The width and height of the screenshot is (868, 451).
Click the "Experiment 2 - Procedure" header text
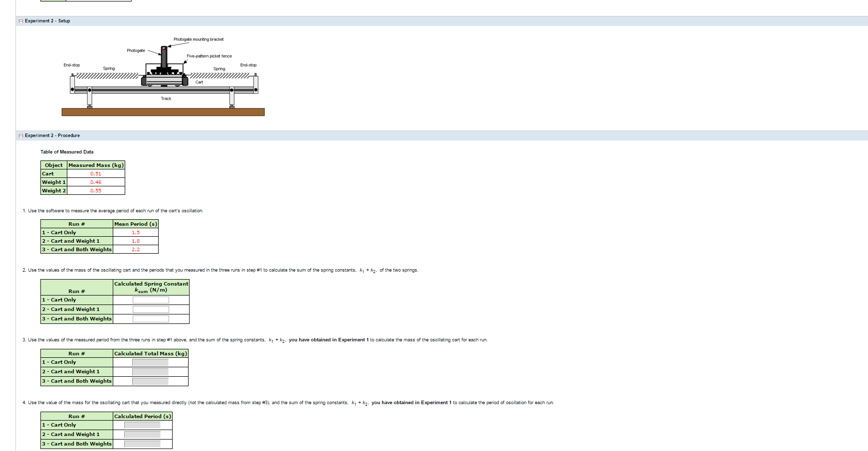[x=52, y=136]
